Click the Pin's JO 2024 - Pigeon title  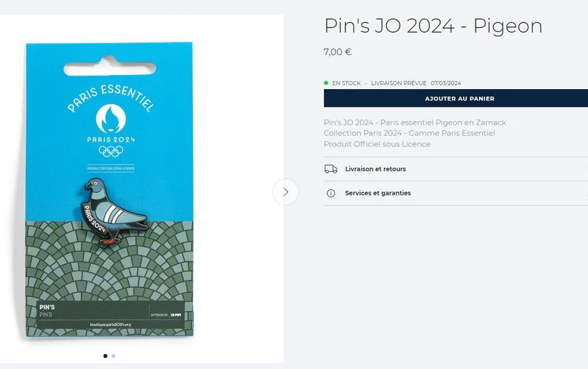433,26
